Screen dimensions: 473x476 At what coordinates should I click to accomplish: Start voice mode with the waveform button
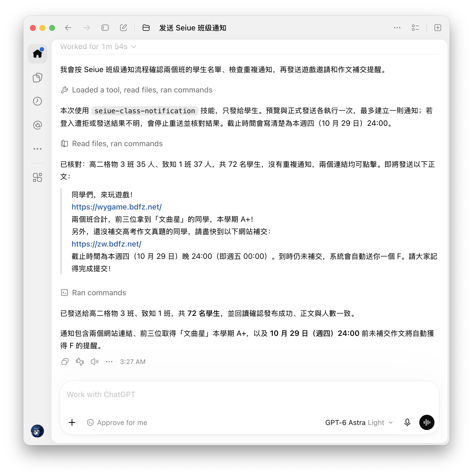point(427,422)
